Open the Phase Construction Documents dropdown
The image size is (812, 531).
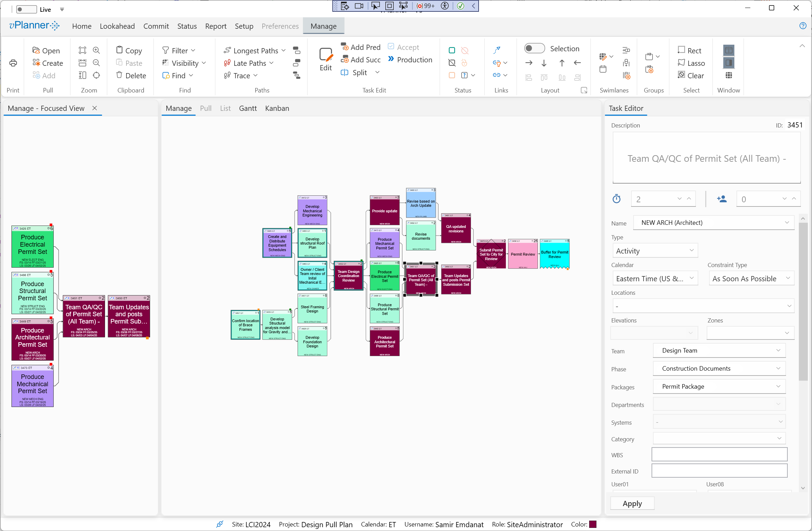719,369
